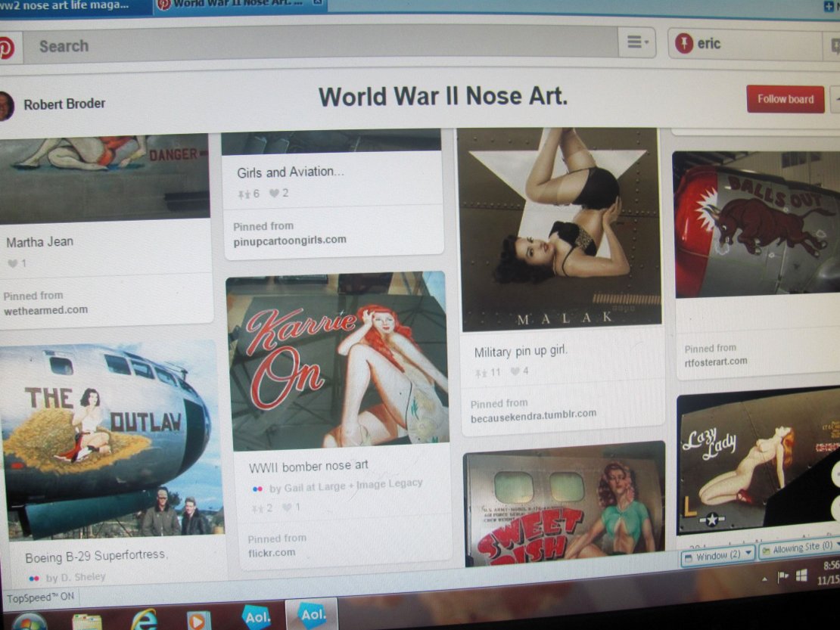840x630 pixels.
Task: Visit the flickr.com source link
Action: pos(272,552)
